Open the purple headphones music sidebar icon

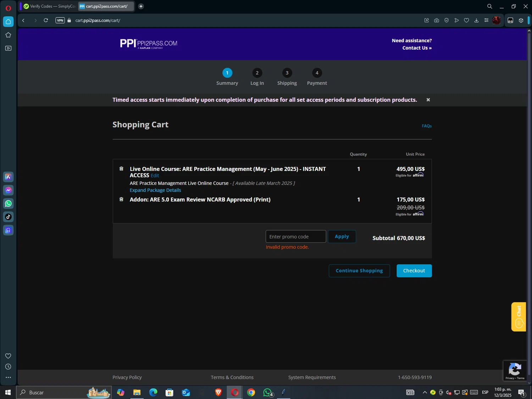click(8, 230)
